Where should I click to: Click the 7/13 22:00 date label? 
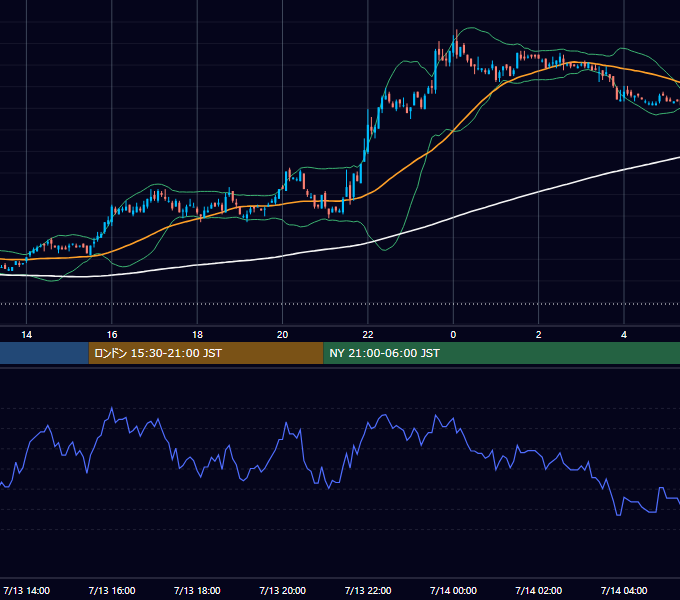tap(368, 590)
